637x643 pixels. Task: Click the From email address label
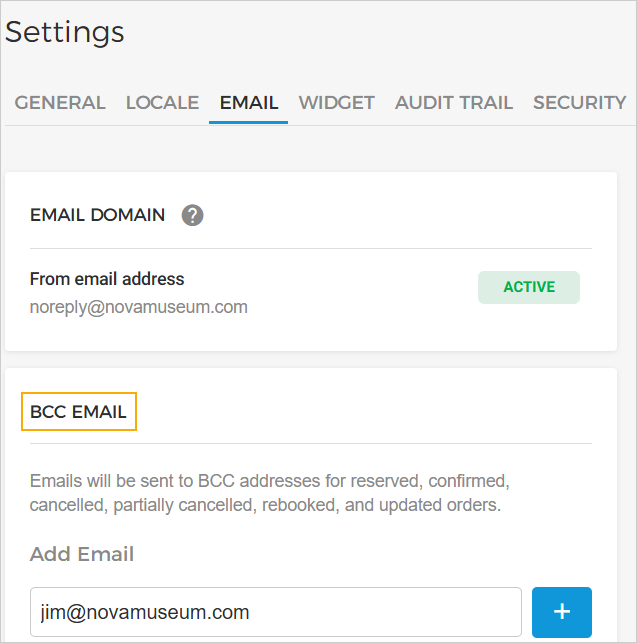pos(107,279)
